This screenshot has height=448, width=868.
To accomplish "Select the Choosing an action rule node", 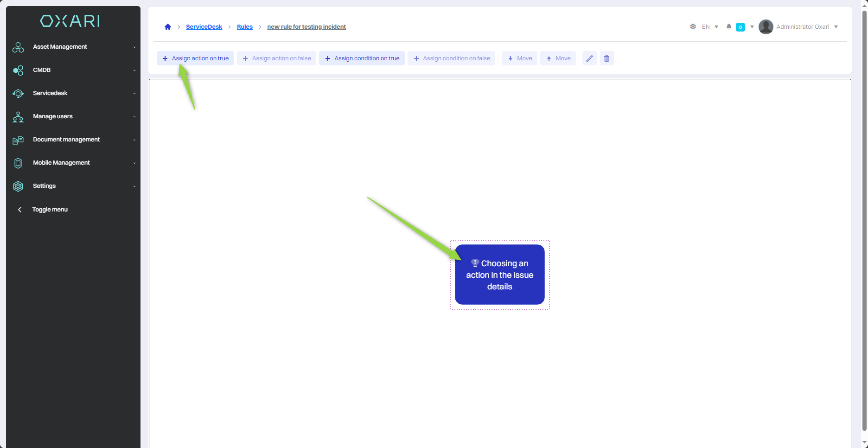I will click(x=499, y=275).
